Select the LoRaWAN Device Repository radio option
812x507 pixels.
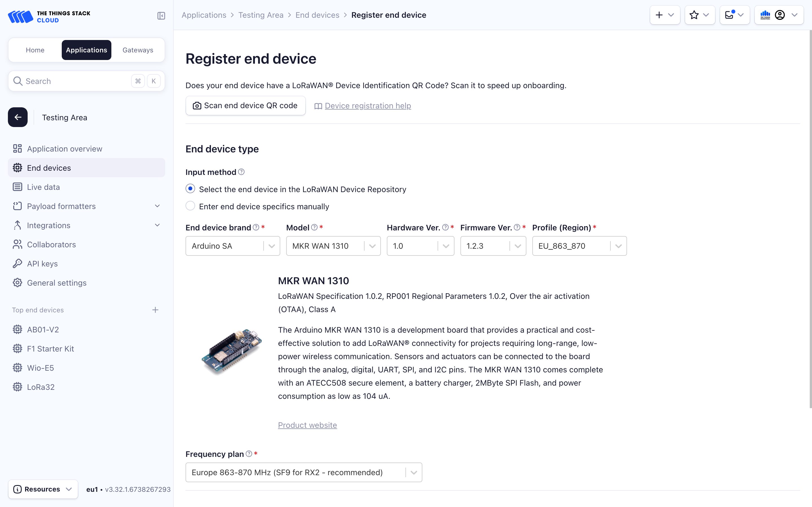point(190,189)
